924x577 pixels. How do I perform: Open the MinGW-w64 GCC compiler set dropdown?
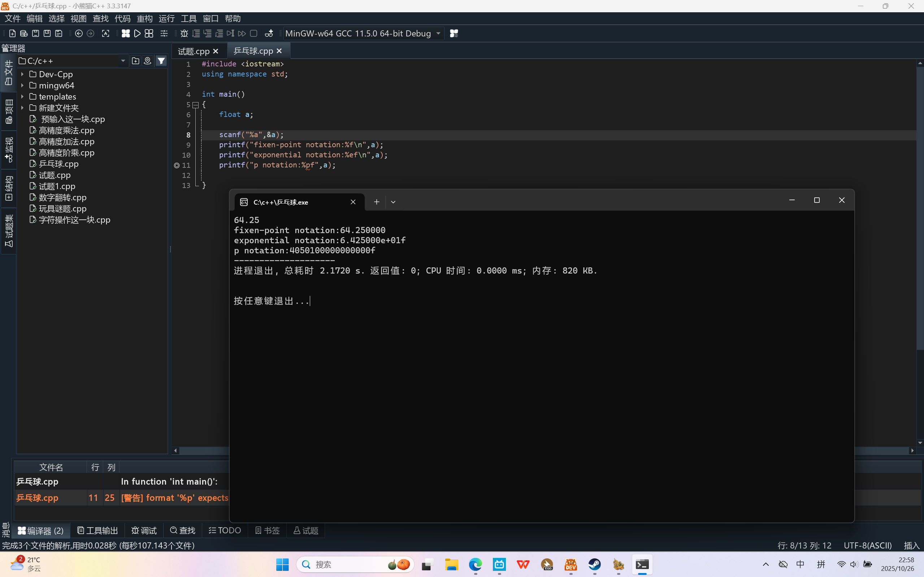click(x=438, y=34)
